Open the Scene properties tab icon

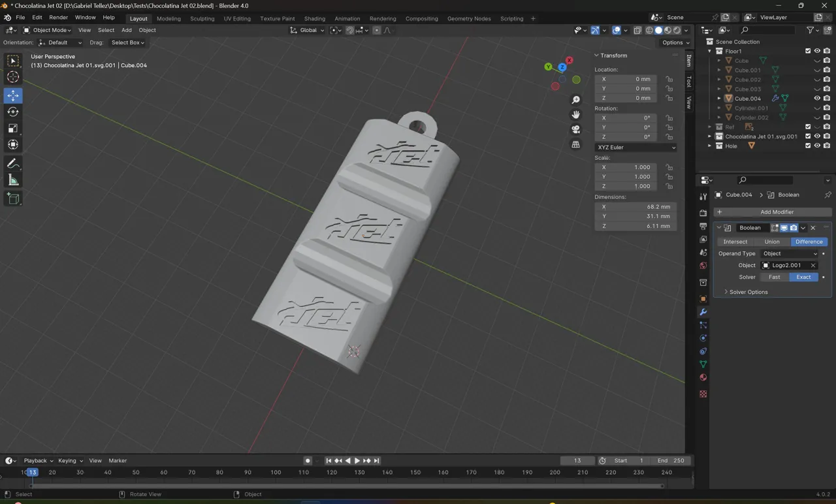pyautogui.click(x=703, y=252)
